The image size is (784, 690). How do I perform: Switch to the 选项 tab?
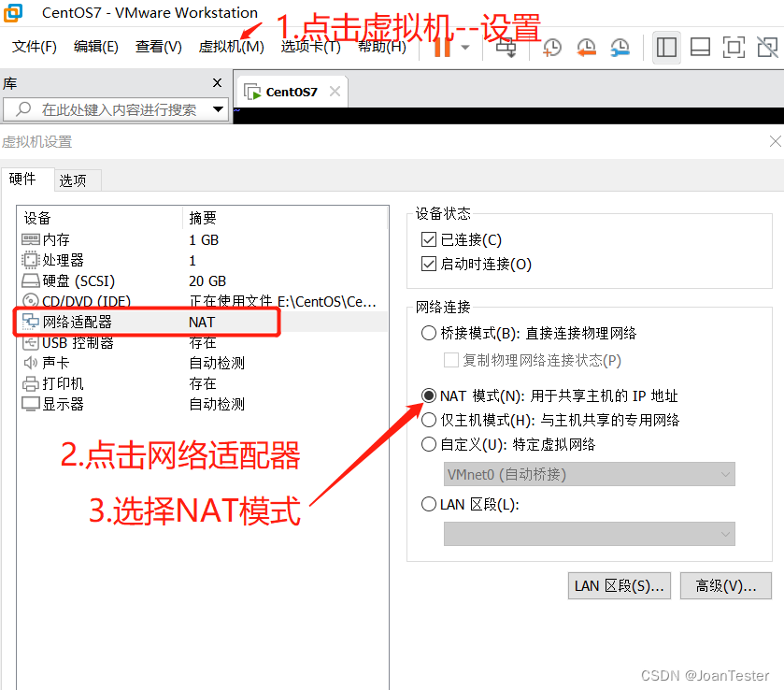tap(73, 180)
